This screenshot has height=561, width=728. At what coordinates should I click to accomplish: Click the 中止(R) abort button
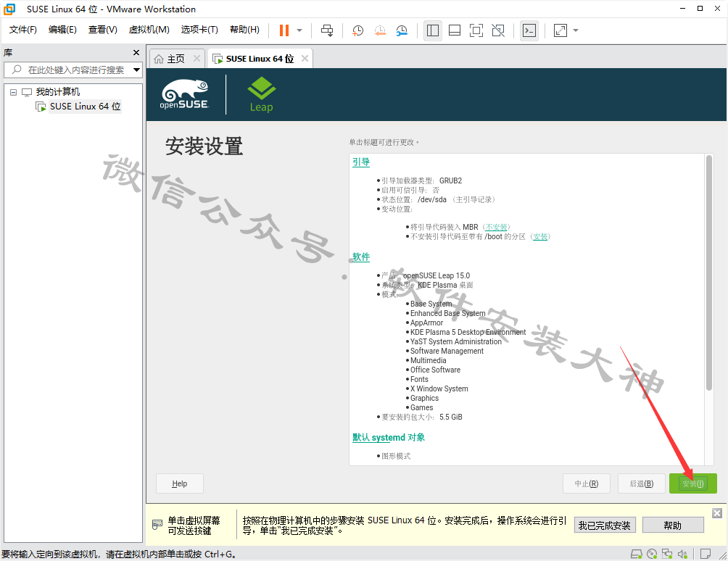pyautogui.click(x=587, y=483)
